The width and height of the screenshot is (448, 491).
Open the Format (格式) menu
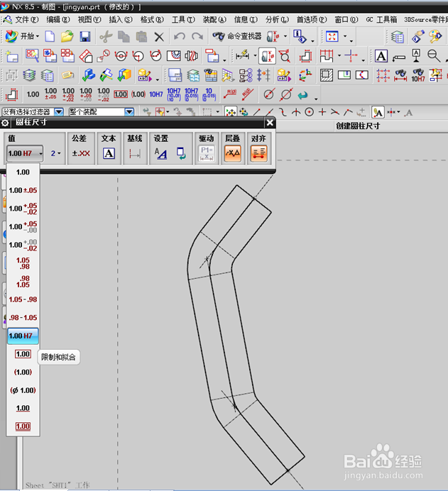coord(152,19)
